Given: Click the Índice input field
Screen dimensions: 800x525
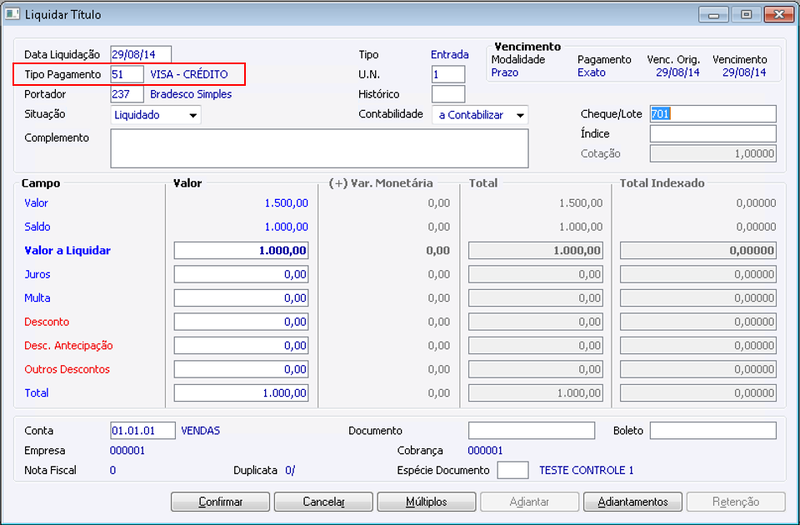Looking at the screenshot, I should [713, 134].
